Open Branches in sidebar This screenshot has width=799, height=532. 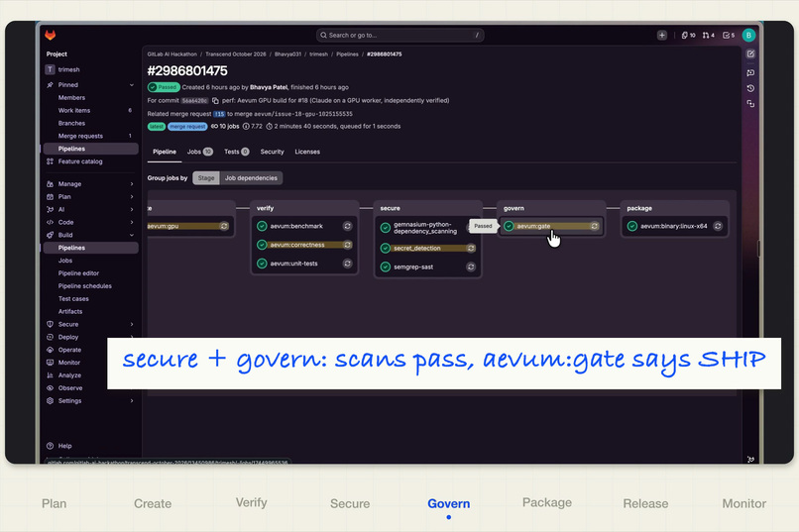71,123
